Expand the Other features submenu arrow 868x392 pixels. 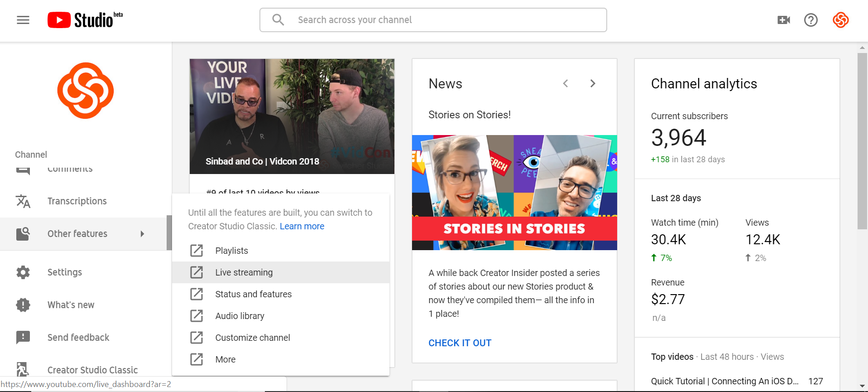pos(142,234)
